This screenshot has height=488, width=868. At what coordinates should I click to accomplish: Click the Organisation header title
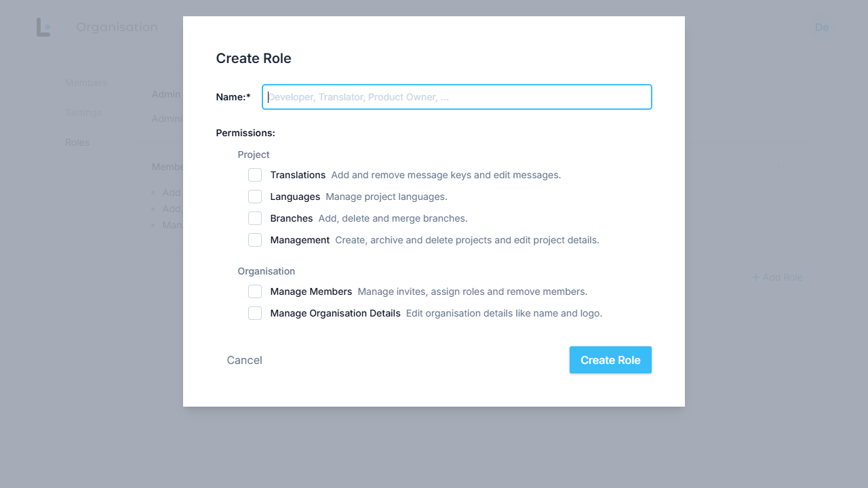(x=117, y=27)
